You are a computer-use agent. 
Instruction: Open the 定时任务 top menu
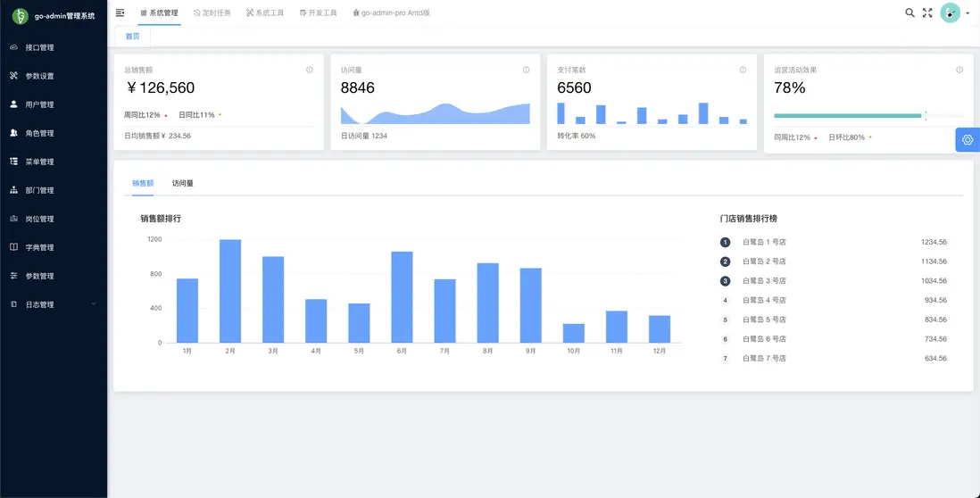tap(212, 12)
